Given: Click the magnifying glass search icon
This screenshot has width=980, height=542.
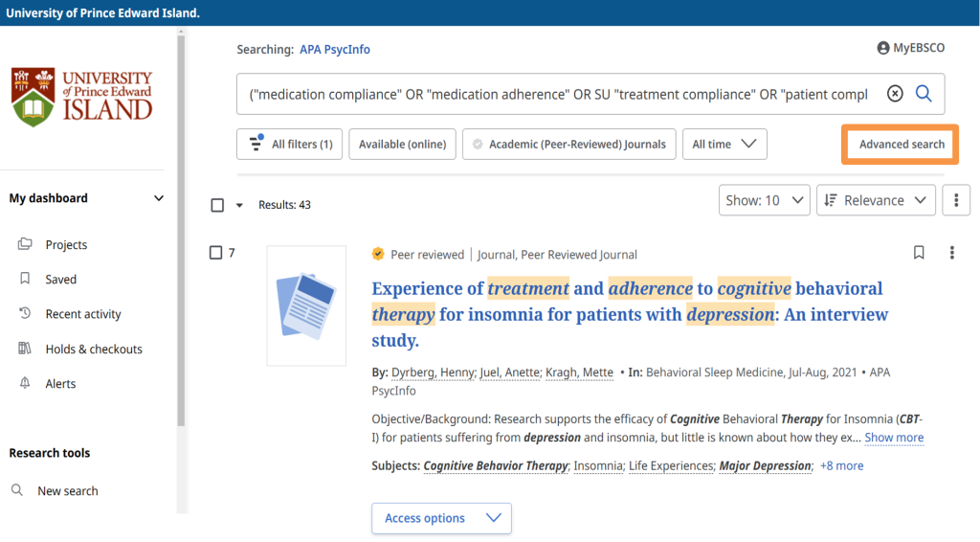Looking at the screenshot, I should point(924,94).
